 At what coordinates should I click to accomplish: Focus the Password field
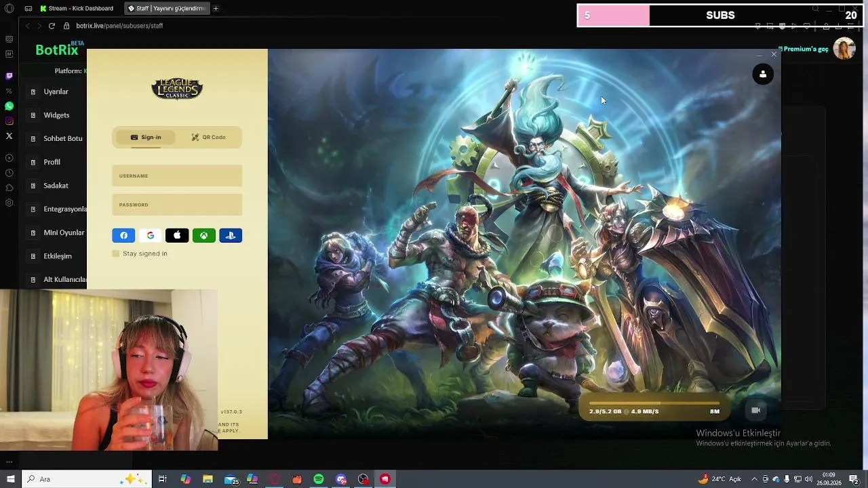(x=177, y=205)
